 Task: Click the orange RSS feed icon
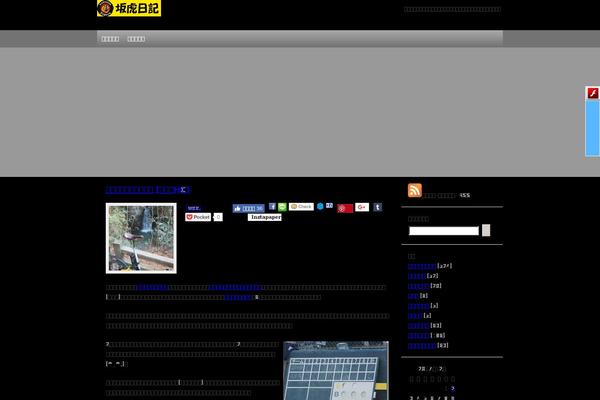coord(415,190)
